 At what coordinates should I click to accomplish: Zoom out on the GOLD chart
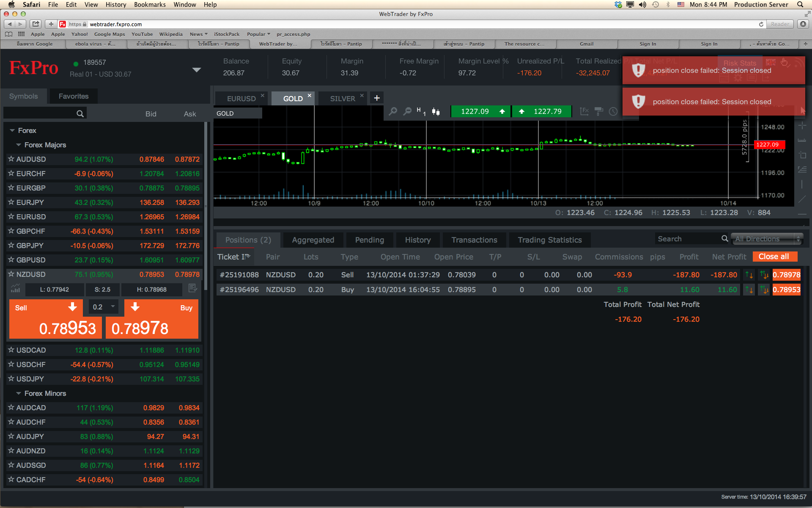point(407,111)
